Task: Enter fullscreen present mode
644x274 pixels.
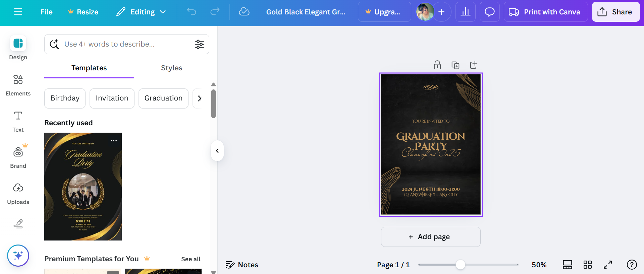Action: tap(608, 265)
